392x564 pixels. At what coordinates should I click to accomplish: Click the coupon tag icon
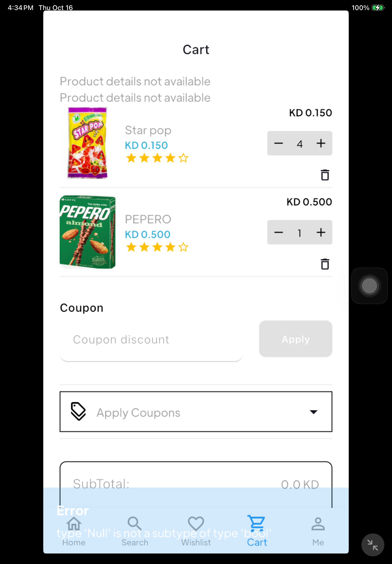[x=78, y=412]
